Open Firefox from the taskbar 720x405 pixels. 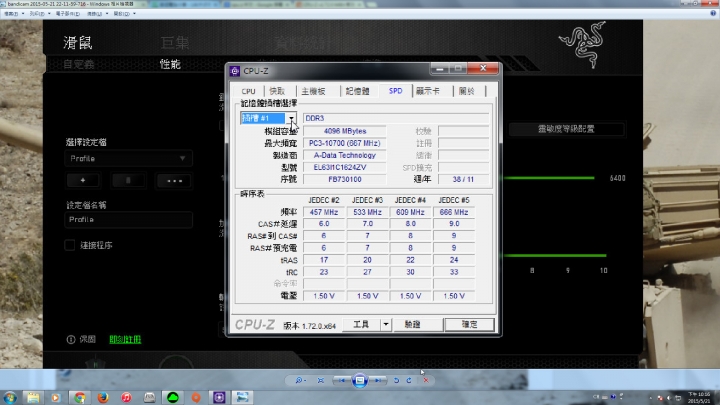103,397
